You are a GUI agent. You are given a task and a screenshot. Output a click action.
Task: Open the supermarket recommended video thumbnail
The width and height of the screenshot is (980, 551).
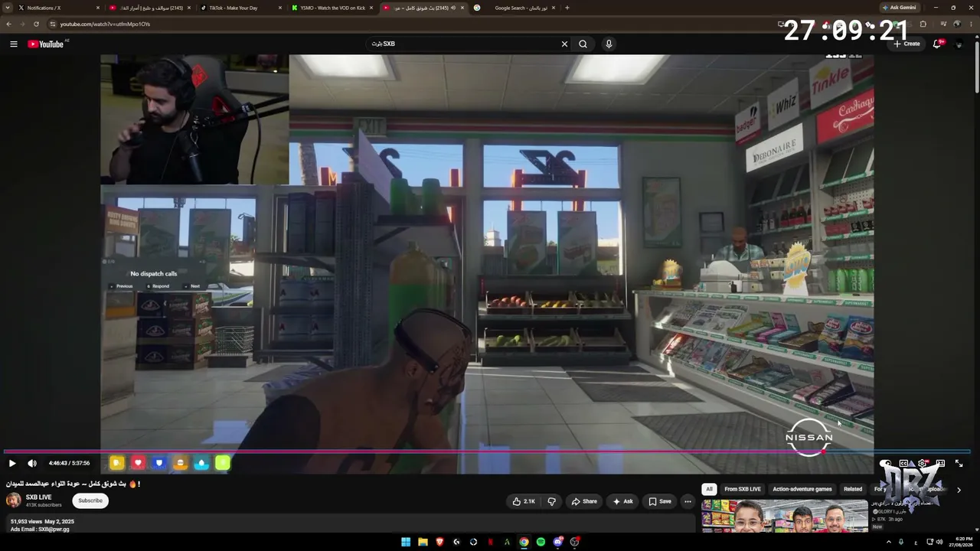click(x=785, y=516)
